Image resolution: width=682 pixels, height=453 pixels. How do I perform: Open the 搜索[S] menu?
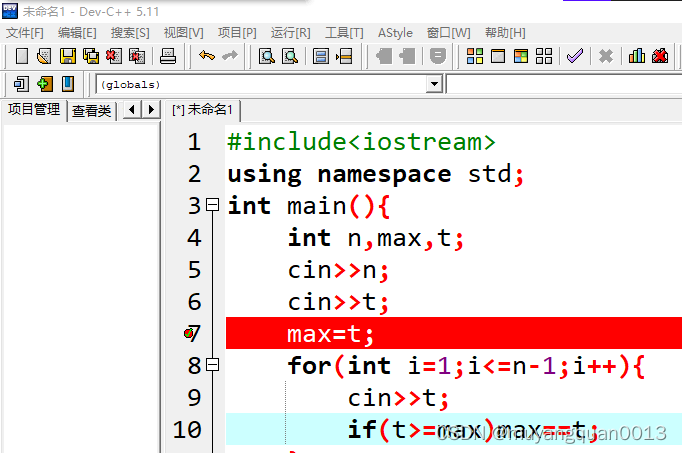click(x=130, y=33)
